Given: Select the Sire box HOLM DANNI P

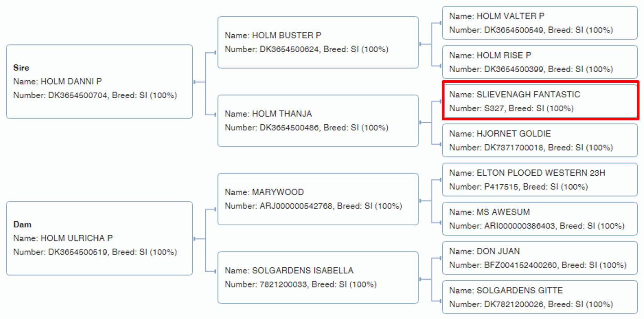Looking at the screenshot, I should pyautogui.click(x=99, y=82).
